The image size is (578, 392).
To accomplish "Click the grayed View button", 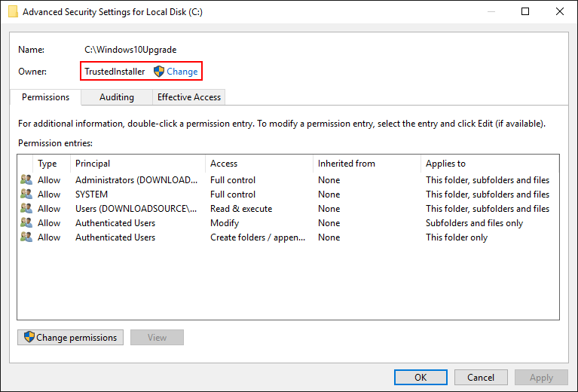I will [157, 338].
